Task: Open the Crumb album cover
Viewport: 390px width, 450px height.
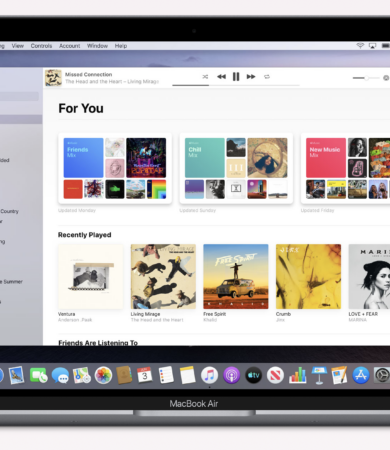Action: point(309,277)
